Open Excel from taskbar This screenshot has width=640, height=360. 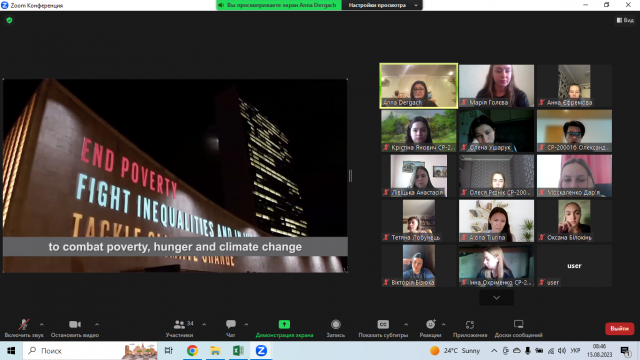[x=238, y=351]
